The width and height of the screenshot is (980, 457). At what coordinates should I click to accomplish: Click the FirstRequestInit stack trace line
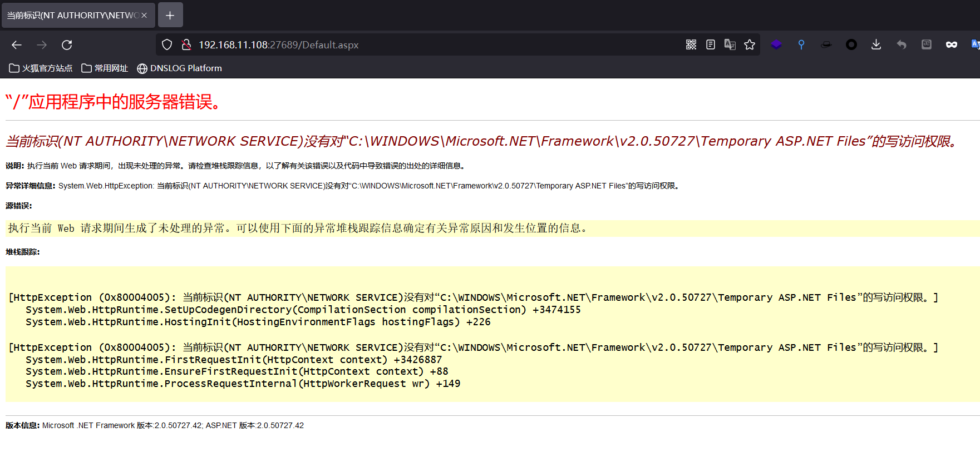tap(234, 360)
